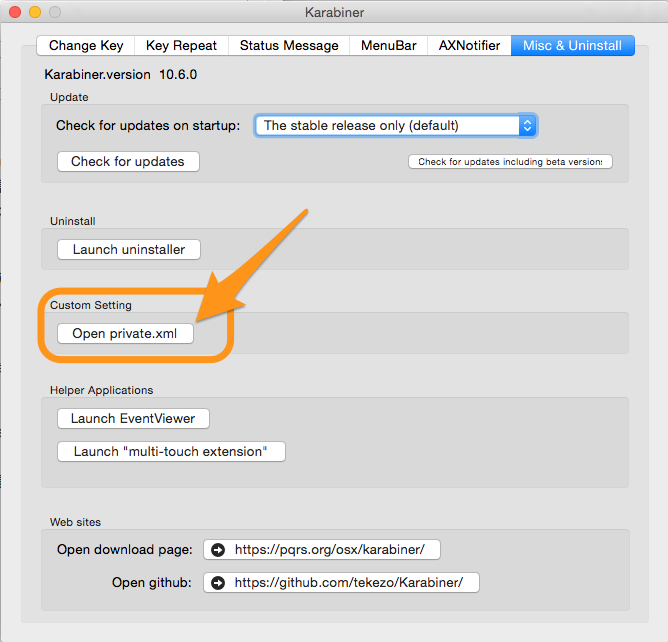Image resolution: width=668 pixels, height=642 pixels.
Task: Select the Status Message tab
Action: pyautogui.click(x=289, y=46)
